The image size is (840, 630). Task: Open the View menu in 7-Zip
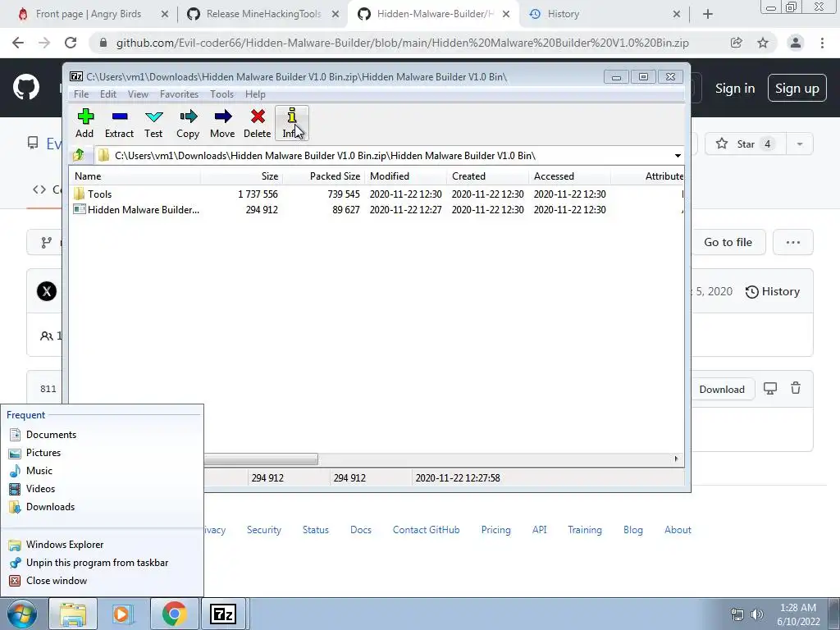point(138,94)
